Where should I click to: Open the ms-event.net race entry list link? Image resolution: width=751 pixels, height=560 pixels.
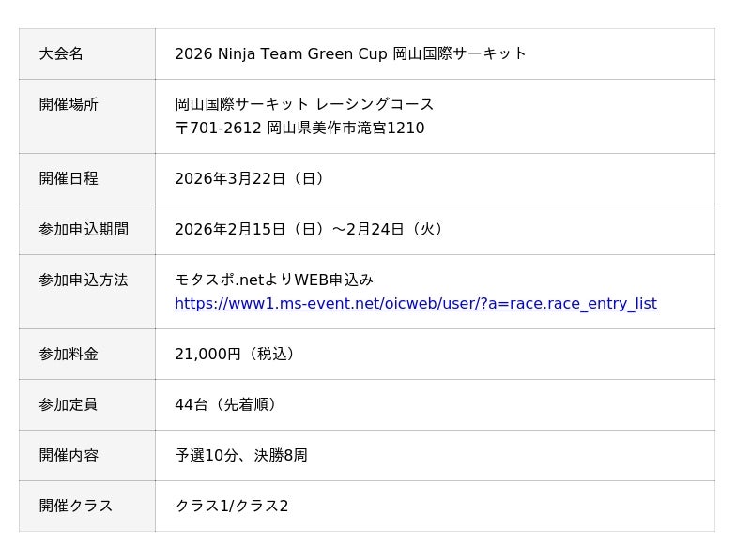tap(416, 304)
